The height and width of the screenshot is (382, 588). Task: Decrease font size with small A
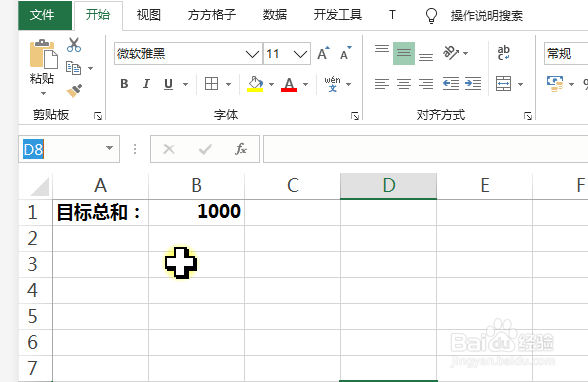[x=345, y=54]
